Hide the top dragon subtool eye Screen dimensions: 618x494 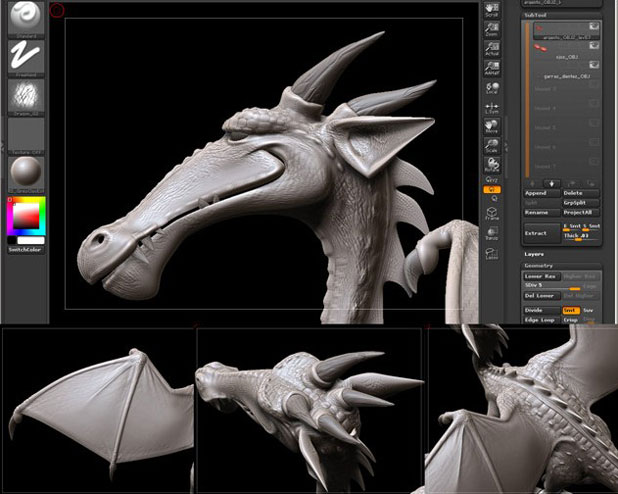pyautogui.click(x=594, y=26)
